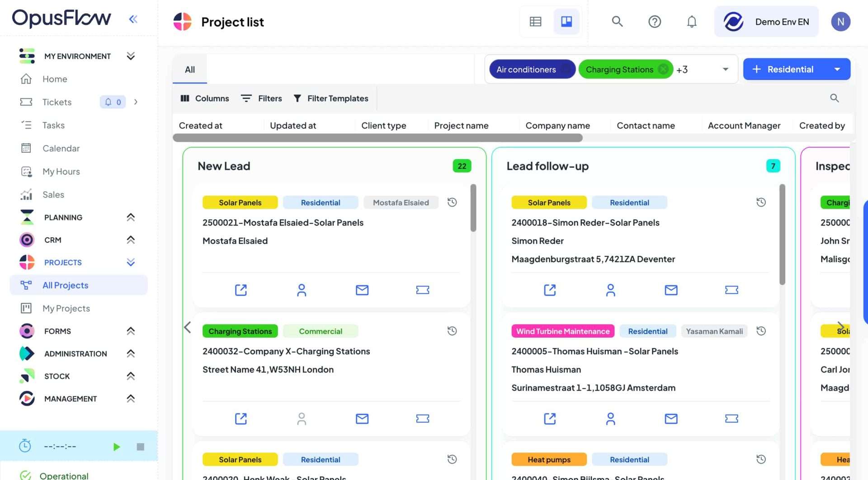Viewport: 868px width, 480px height.
Task: Open history icon on Mostafa Elsaied card
Action: pyautogui.click(x=452, y=202)
